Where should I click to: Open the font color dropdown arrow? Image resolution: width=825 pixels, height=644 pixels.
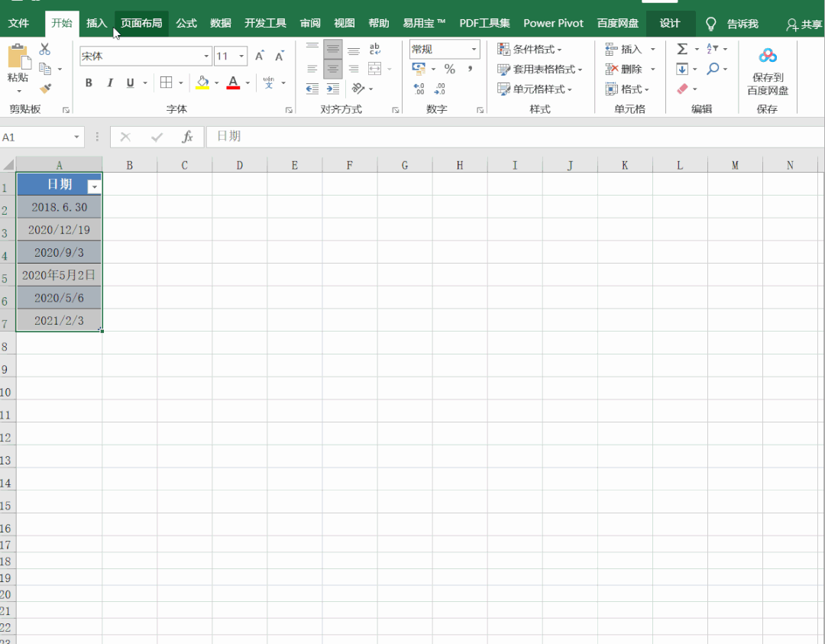247,83
